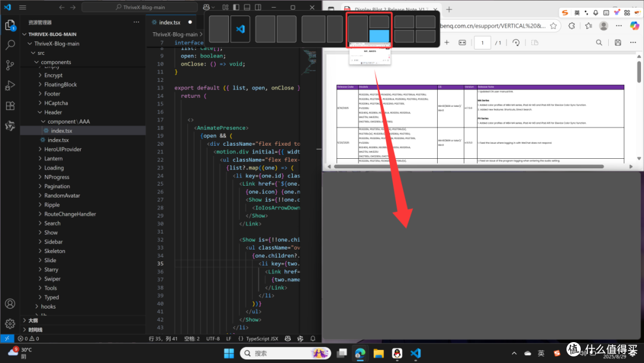
Task: Toggle voice input mic in Sogou IME bar
Action: pyautogui.click(x=596, y=13)
